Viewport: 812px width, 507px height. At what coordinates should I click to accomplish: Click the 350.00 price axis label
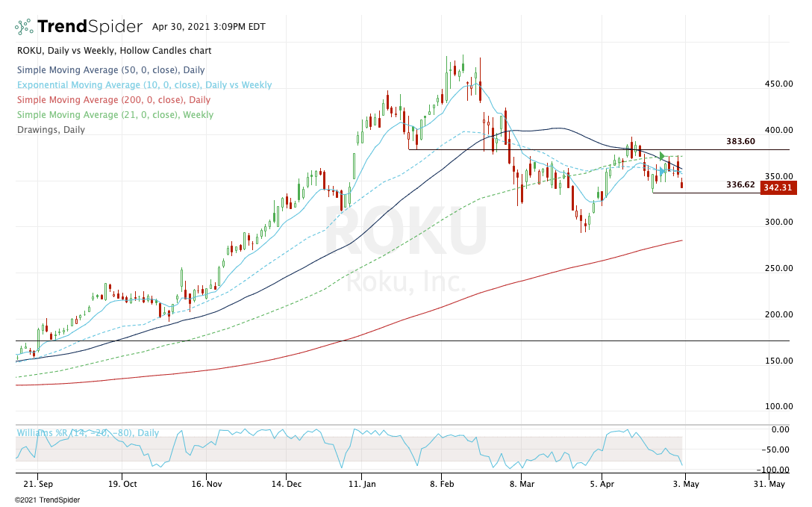click(779, 176)
